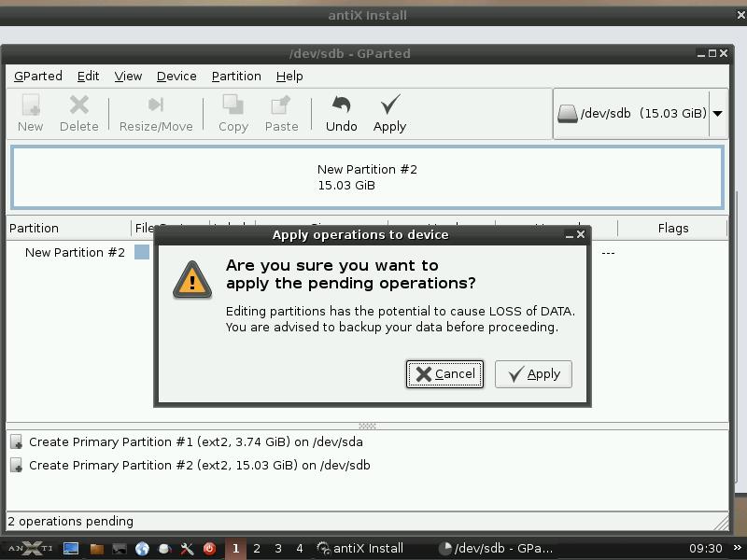Open the /dev/sdb device selector dropdown arrow
This screenshot has height=560, width=747.
[x=717, y=113]
